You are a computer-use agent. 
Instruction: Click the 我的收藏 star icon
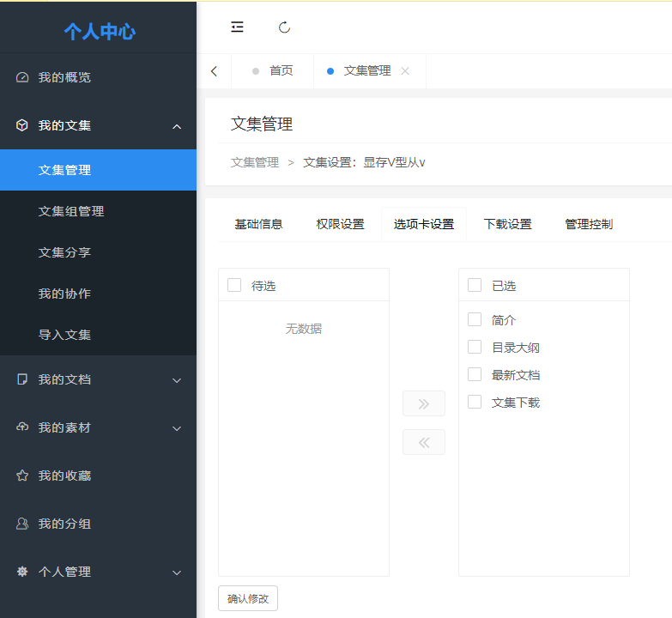(x=22, y=476)
